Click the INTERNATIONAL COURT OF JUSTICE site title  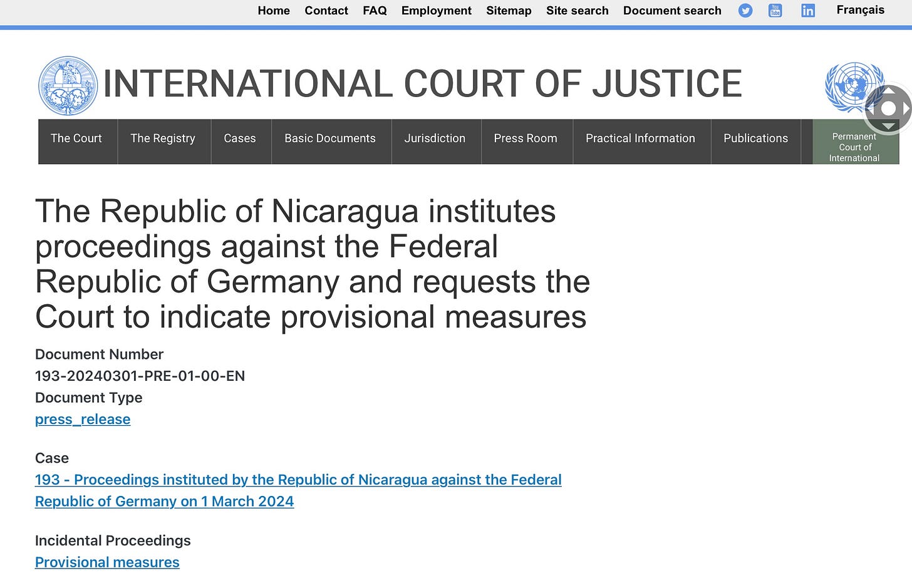click(422, 85)
